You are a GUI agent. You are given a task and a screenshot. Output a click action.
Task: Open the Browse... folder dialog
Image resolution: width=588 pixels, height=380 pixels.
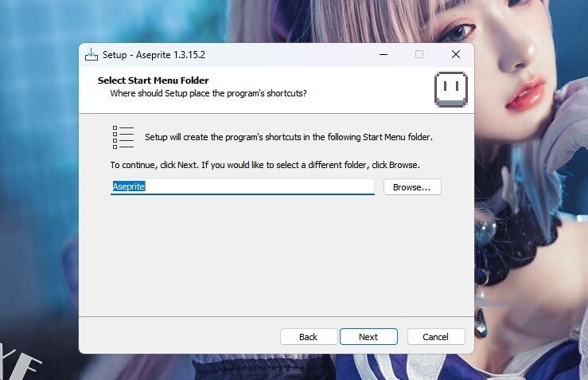(412, 187)
